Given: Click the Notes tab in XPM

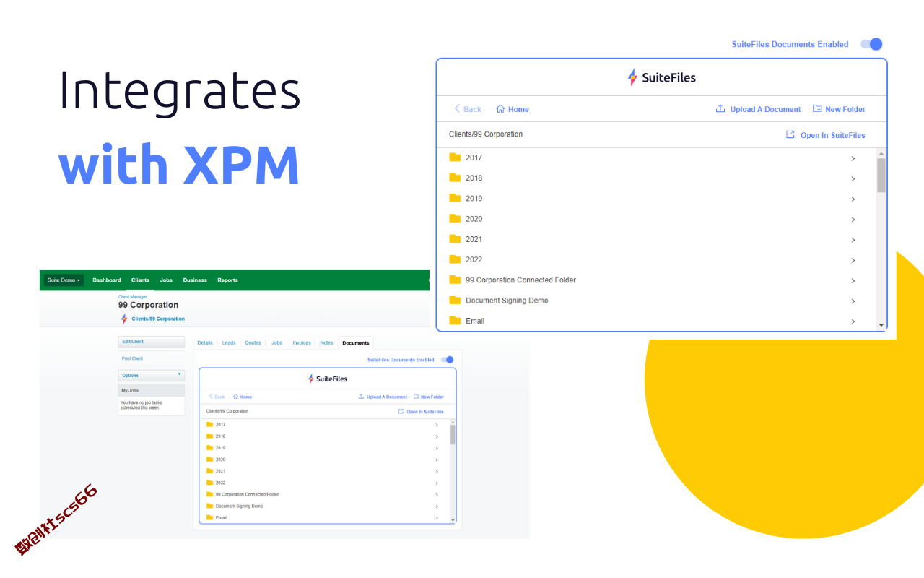Looking at the screenshot, I should click(326, 342).
